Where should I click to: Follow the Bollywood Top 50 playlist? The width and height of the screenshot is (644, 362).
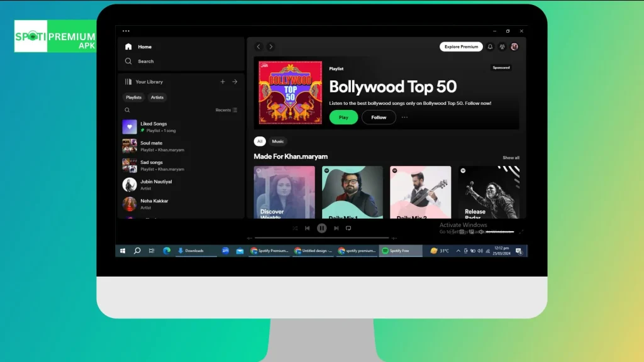point(379,118)
